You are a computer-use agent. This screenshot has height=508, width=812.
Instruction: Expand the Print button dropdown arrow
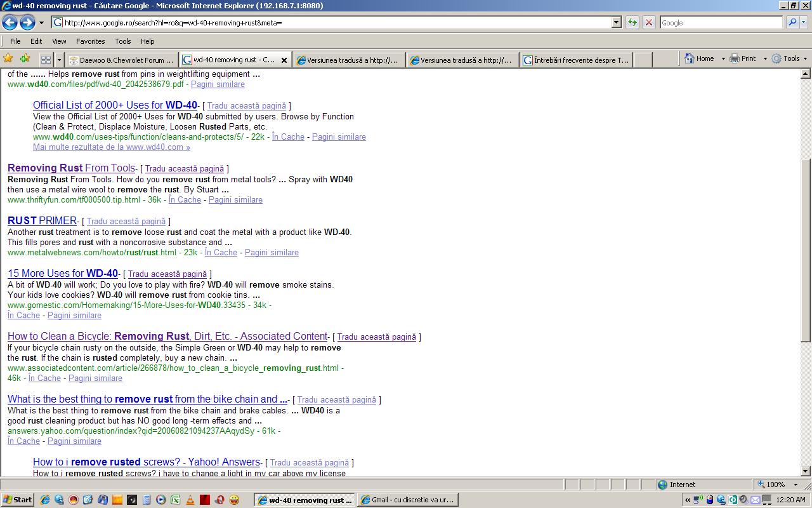tap(765, 58)
